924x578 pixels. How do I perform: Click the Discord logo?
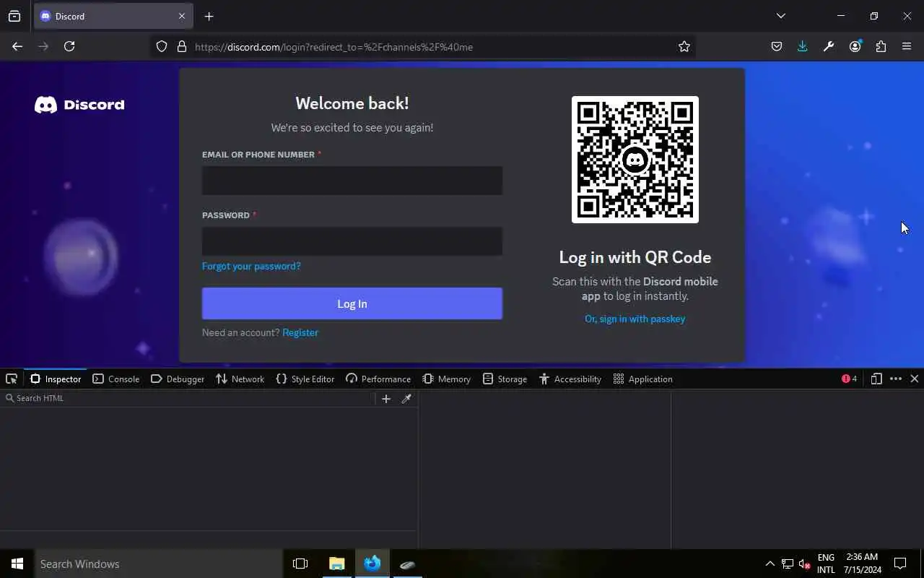[x=79, y=105]
